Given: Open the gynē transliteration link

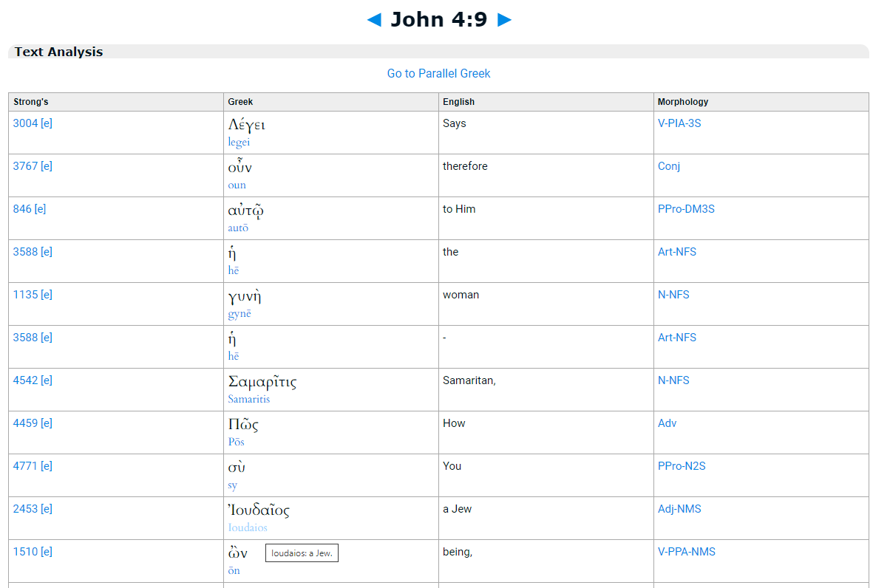Looking at the screenshot, I should (240, 314).
